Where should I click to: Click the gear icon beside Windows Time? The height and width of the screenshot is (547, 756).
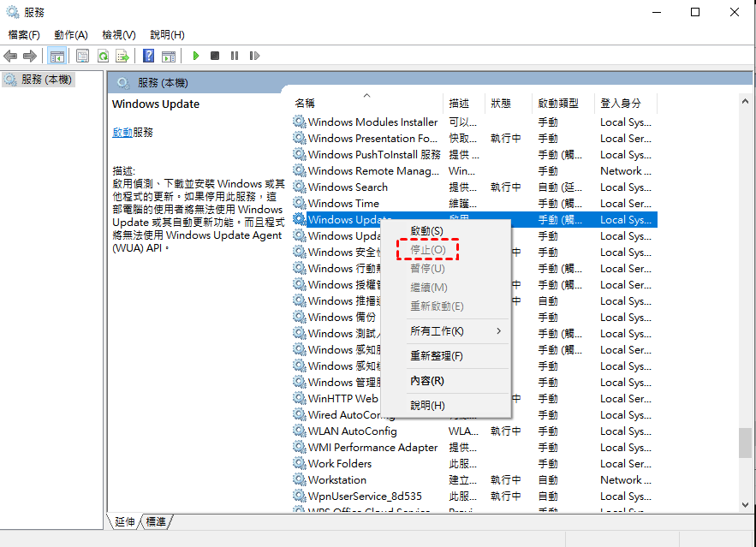coord(300,203)
